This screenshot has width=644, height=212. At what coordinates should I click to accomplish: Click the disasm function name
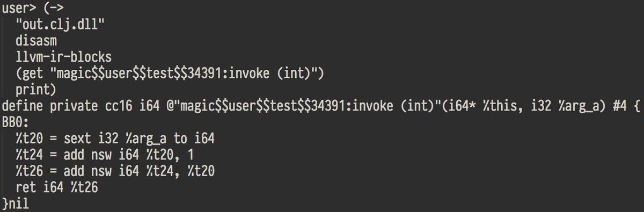point(33,41)
